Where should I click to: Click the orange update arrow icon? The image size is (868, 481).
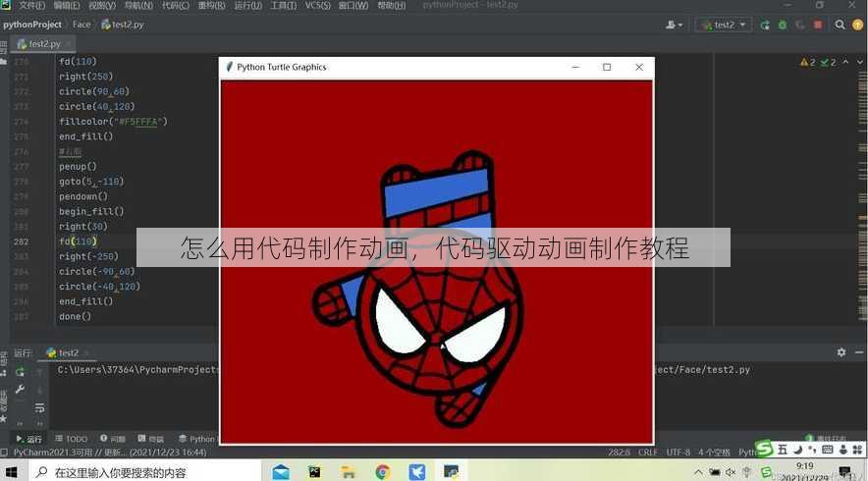click(857, 25)
